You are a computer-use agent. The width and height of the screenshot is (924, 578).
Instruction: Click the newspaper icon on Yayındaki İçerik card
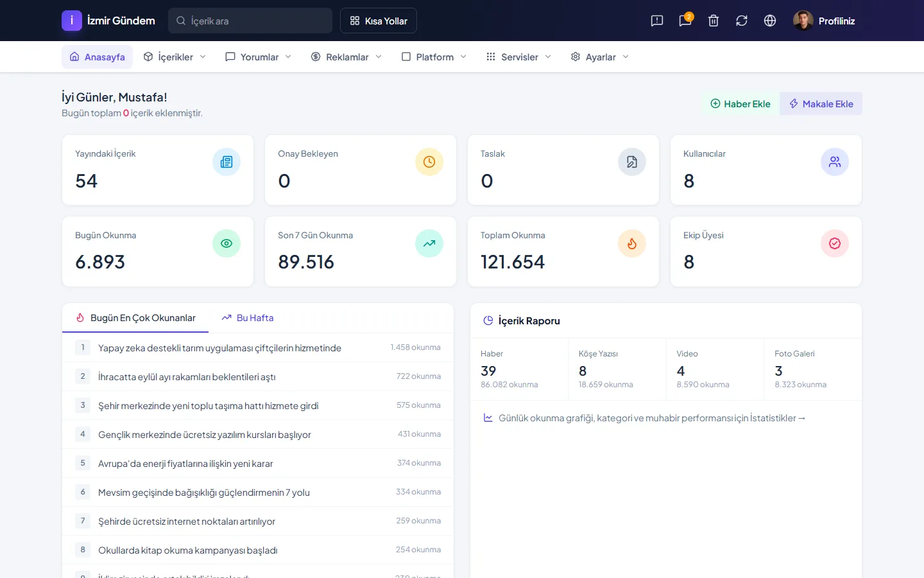(x=227, y=162)
